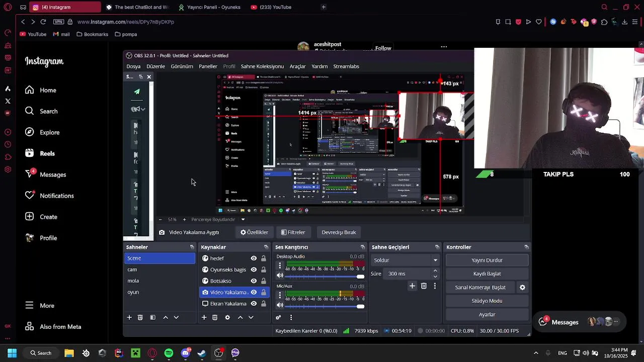Screen dimensions: 644x362
Task: Hide the Ekran Yakalama source
Action: click(254, 304)
